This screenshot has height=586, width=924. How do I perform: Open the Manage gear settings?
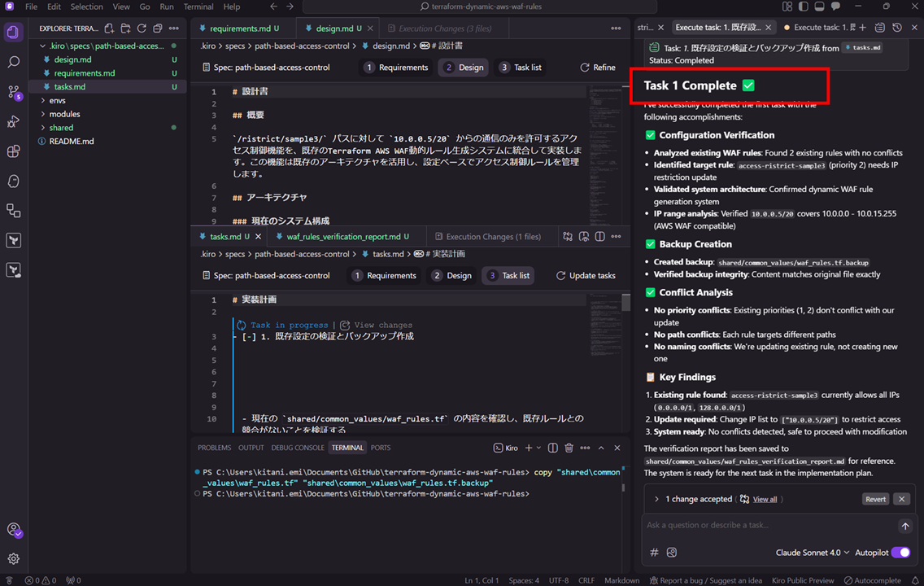14,558
